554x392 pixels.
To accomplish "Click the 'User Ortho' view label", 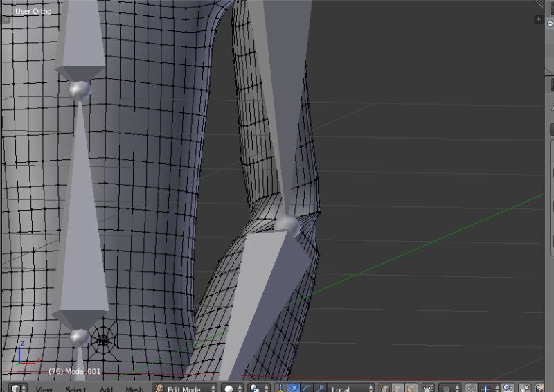I will pyautogui.click(x=33, y=11).
